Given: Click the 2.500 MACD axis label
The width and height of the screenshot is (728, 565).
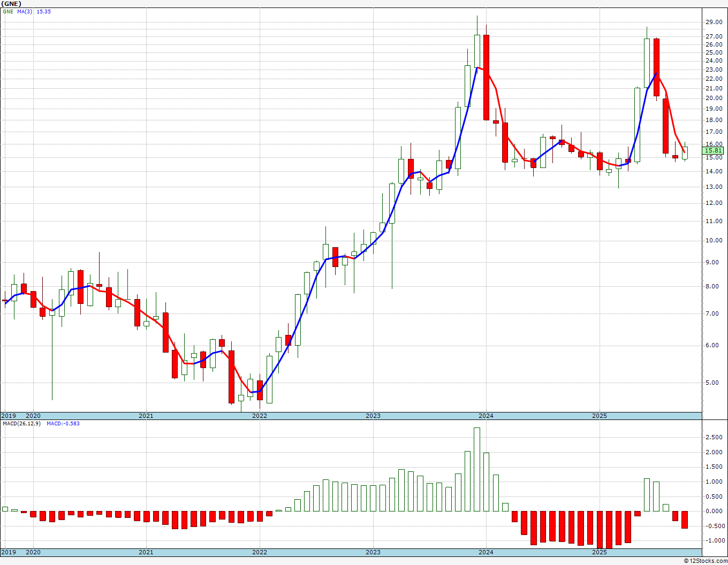Looking at the screenshot, I should coord(714,437).
